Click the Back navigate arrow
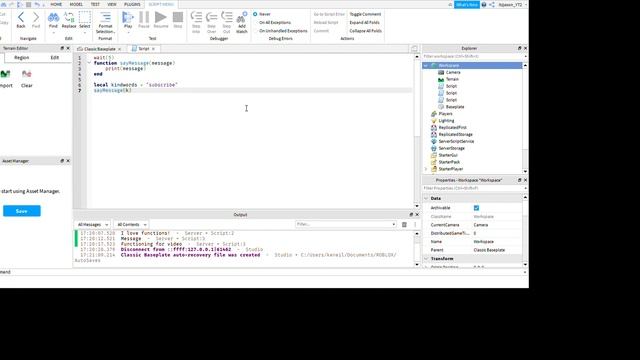640x360 pixels. pos(20,17)
